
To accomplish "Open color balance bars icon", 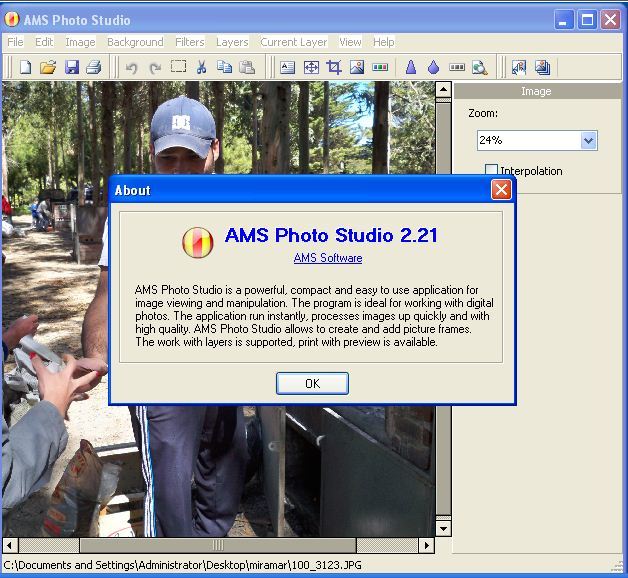I will point(380,67).
